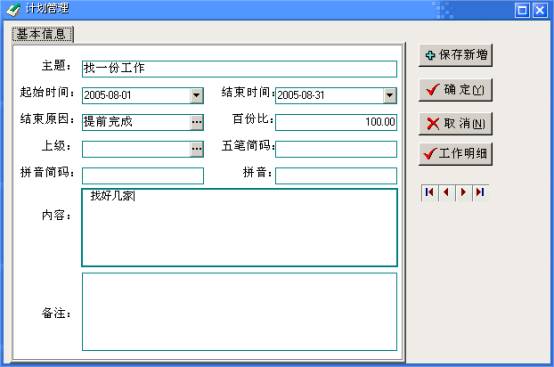Select the 基本信息 tab
This screenshot has width=554, height=367.
42,34
